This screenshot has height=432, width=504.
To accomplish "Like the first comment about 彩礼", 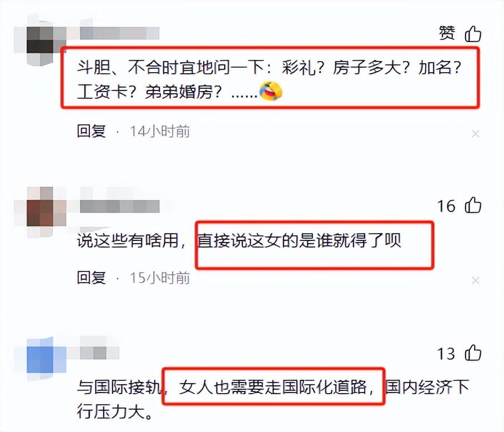I will tap(473, 34).
